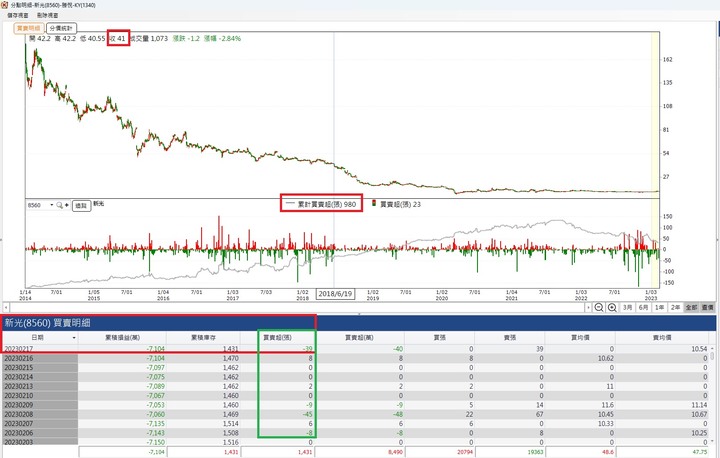The width and height of the screenshot is (720, 458).
Task: Open the 8560 stock code dropdown
Action: pyautogui.click(x=51, y=205)
